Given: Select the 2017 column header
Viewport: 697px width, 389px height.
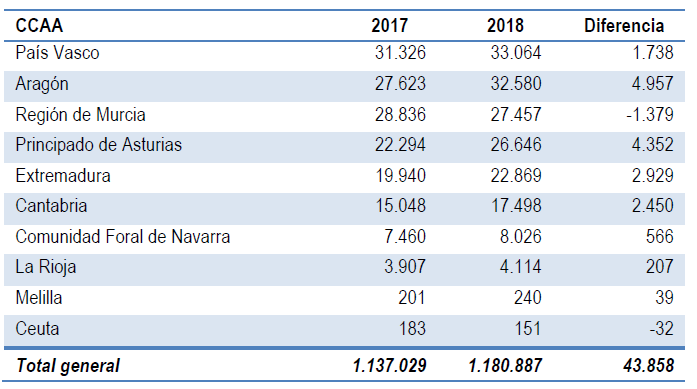Looking at the screenshot, I should [389, 26].
